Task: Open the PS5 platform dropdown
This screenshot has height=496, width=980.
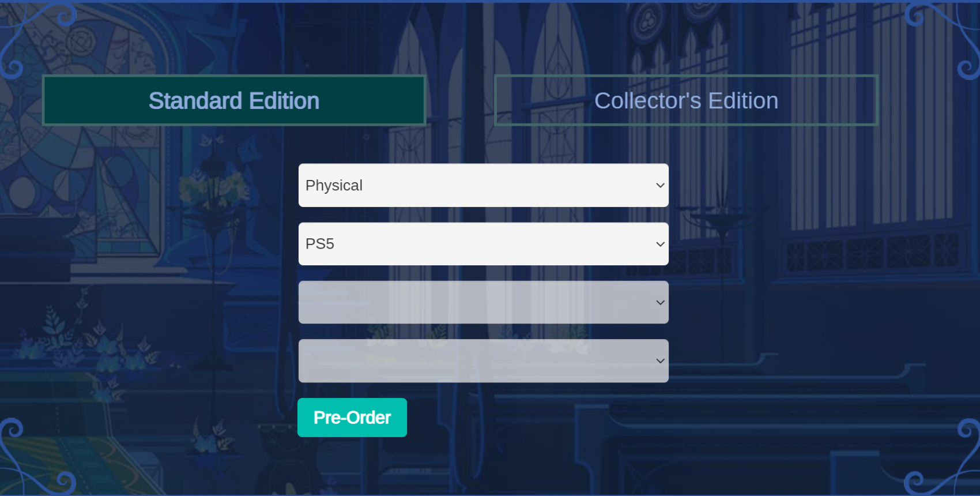Action: [x=483, y=244]
